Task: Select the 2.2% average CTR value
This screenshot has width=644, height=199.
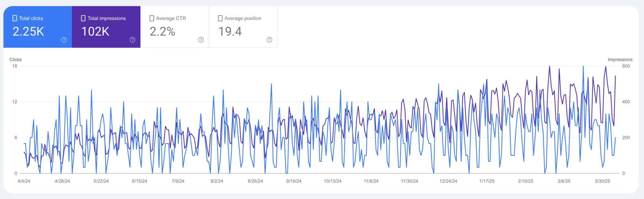Action: click(162, 31)
